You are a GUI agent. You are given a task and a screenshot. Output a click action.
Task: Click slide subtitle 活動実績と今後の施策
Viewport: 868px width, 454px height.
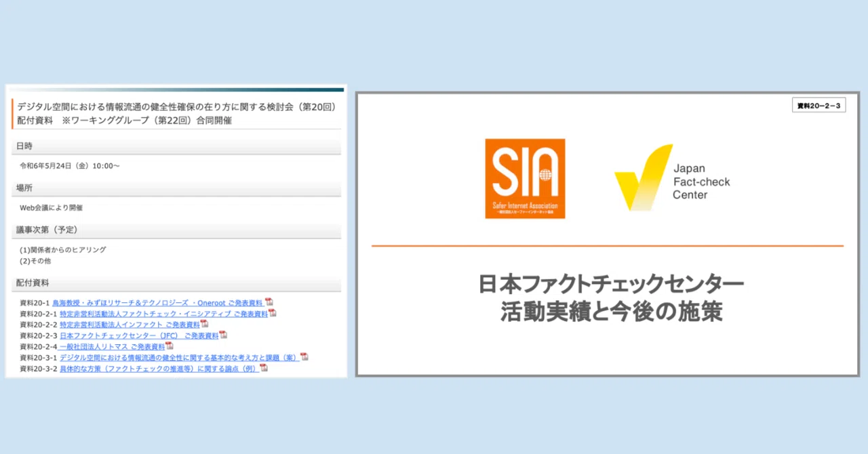(611, 312)
